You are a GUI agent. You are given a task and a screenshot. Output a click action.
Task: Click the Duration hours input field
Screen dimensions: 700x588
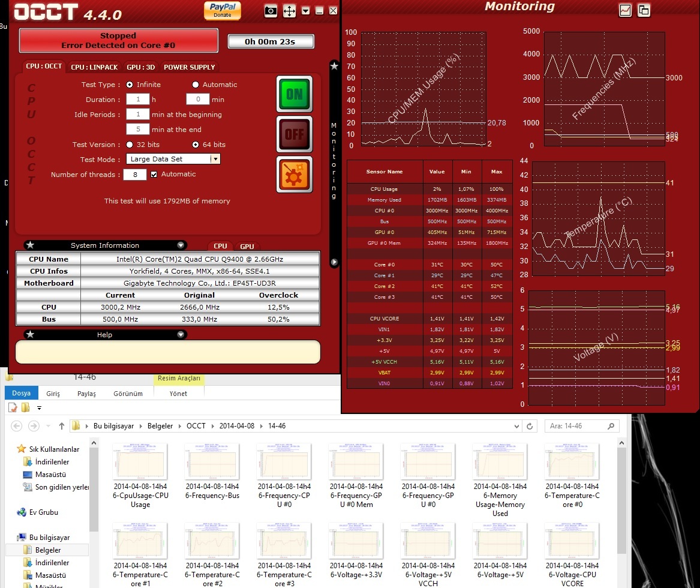tap(137, 100)
